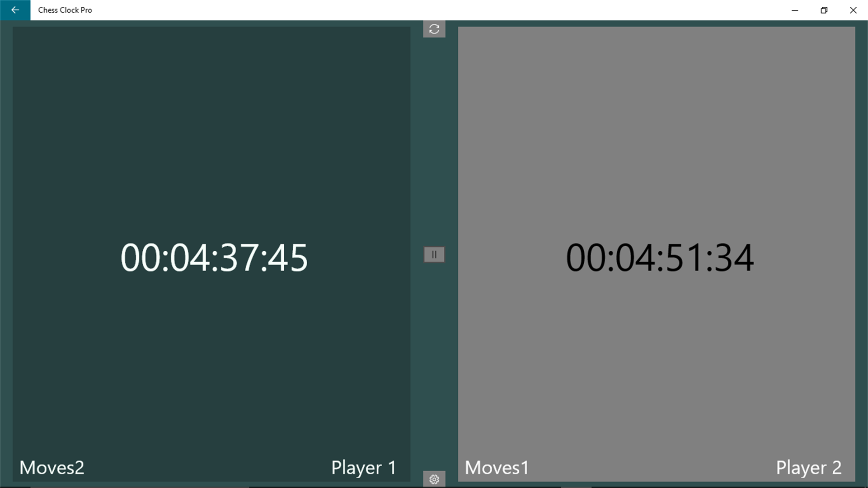Image resolution: width=868 pixels, height=488 pixels.
Task: Click the pause button between clocks
Action: (434, 254)
